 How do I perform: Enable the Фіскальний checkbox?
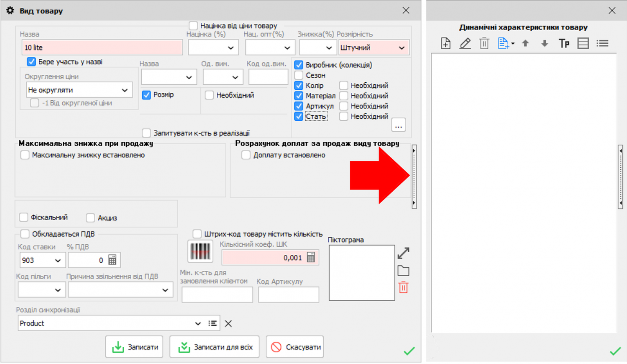pos(24,217)
